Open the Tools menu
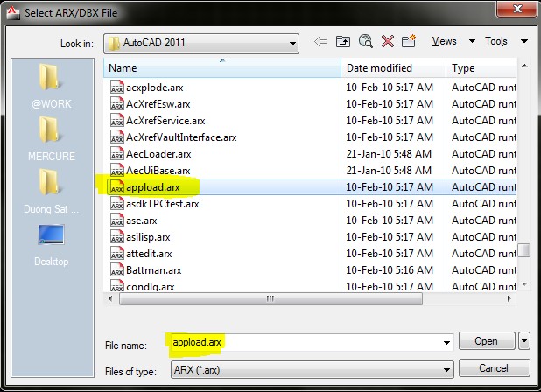 pyautogui.click(x=496, y=41)
